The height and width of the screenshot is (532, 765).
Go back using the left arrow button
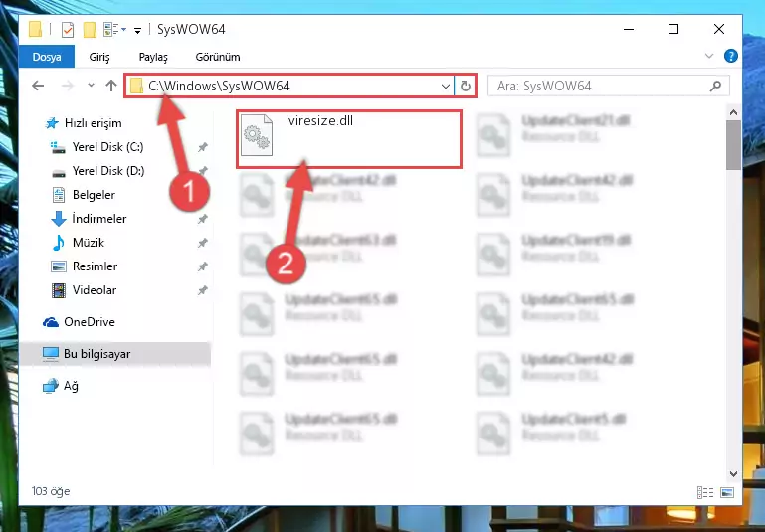pyautogui.click(x=38, y=86)
